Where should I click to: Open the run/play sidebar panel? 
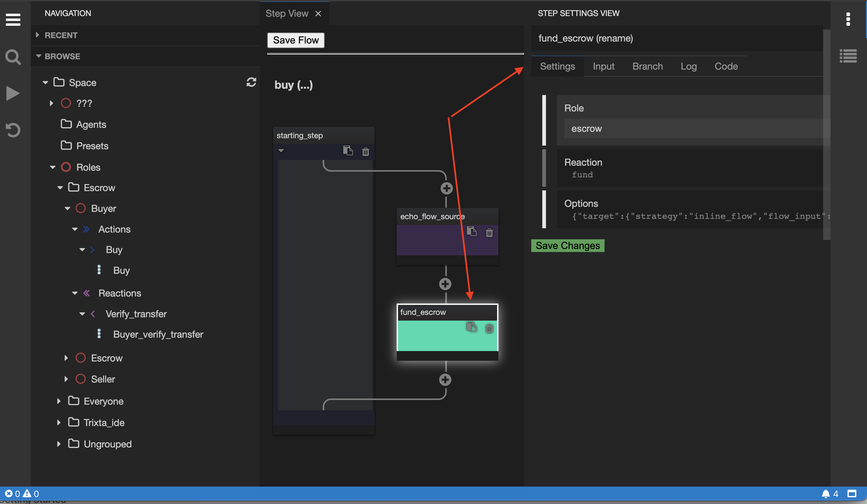[13, 93]
